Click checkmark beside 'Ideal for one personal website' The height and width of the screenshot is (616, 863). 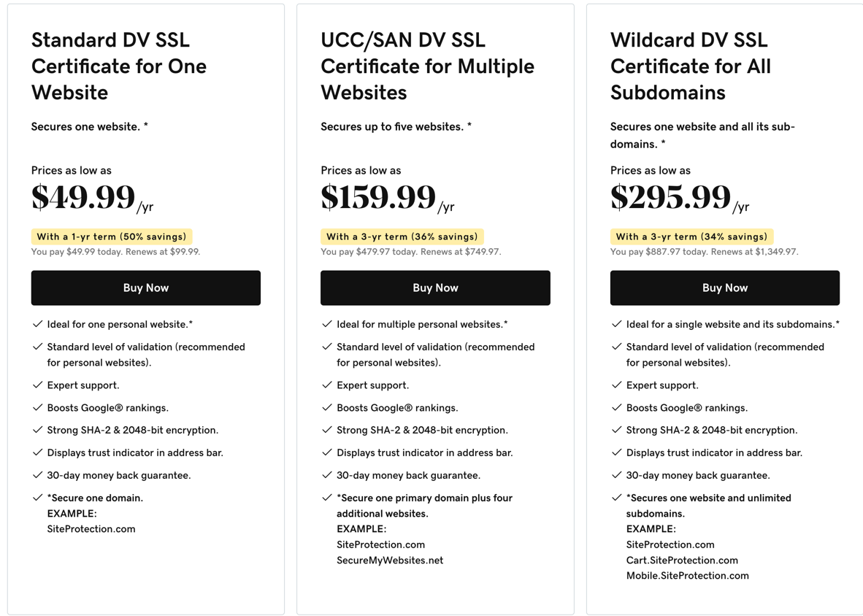click(37, 324)
